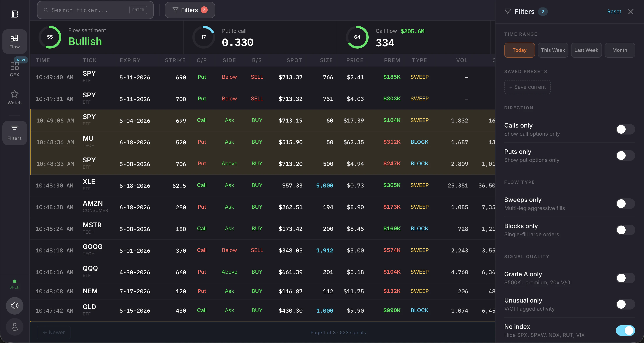The height and width of the screenshot is (343, 644).
Task: Enable Sweeps only toggle
Action: [x=625, y=204]
